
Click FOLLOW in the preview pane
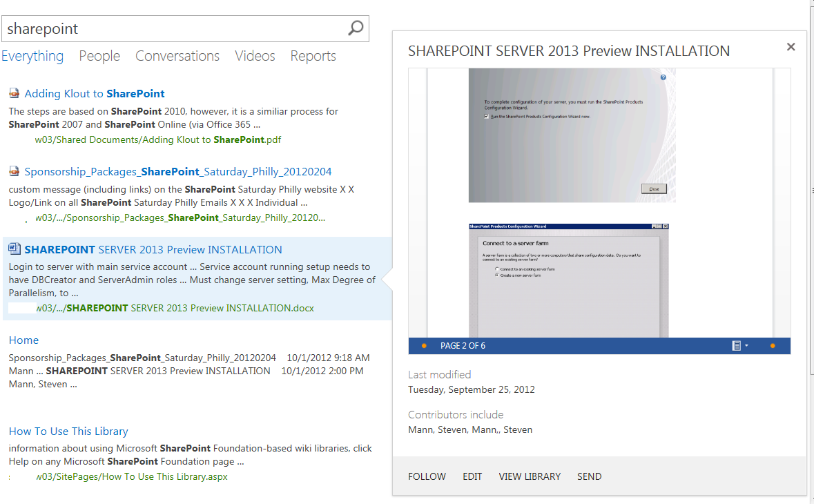click(x=427, y=476)
